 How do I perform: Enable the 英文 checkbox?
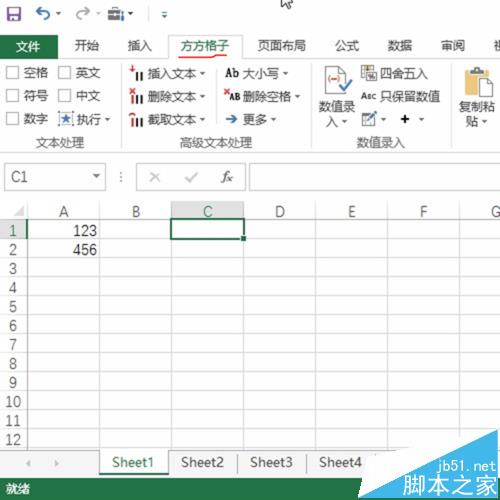[x=64, y=72]
